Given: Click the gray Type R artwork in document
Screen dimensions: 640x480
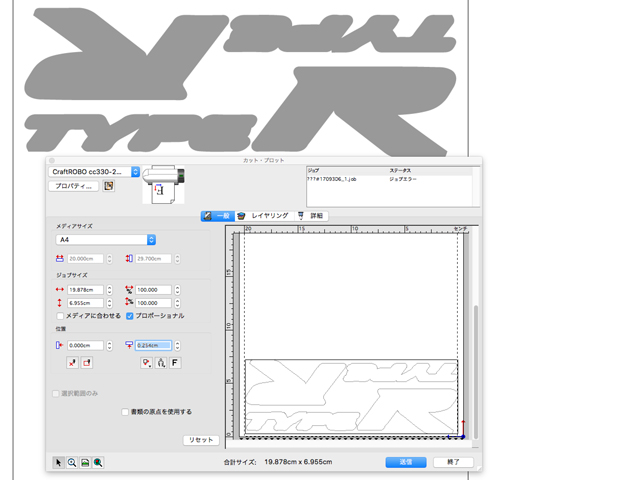Looking at the screenshot, I should tap(240, 82).
